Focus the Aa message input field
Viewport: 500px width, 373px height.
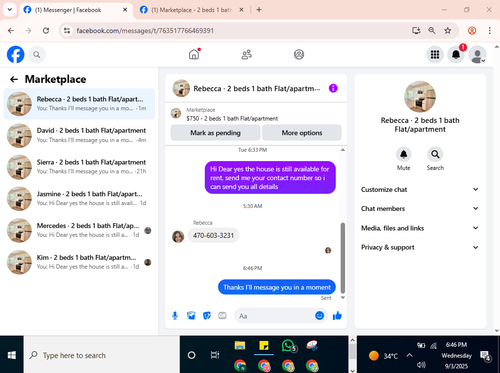[274, 316]
